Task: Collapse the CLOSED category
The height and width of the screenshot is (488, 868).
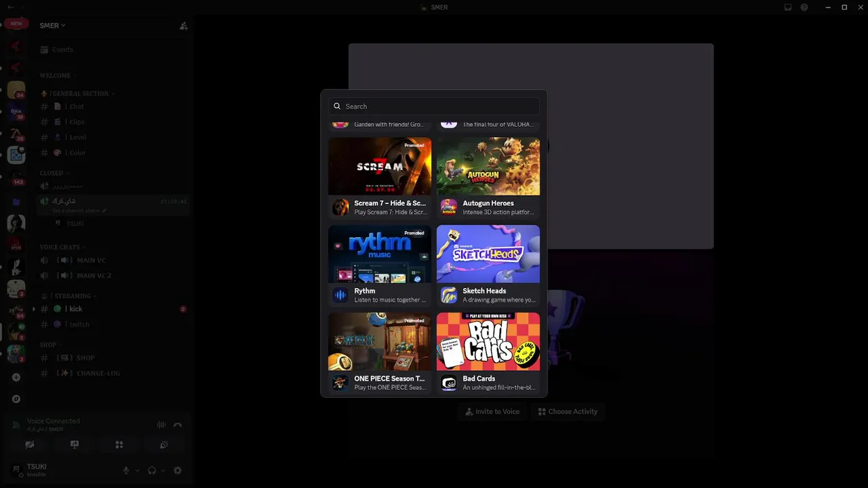Action: (54, 173)
